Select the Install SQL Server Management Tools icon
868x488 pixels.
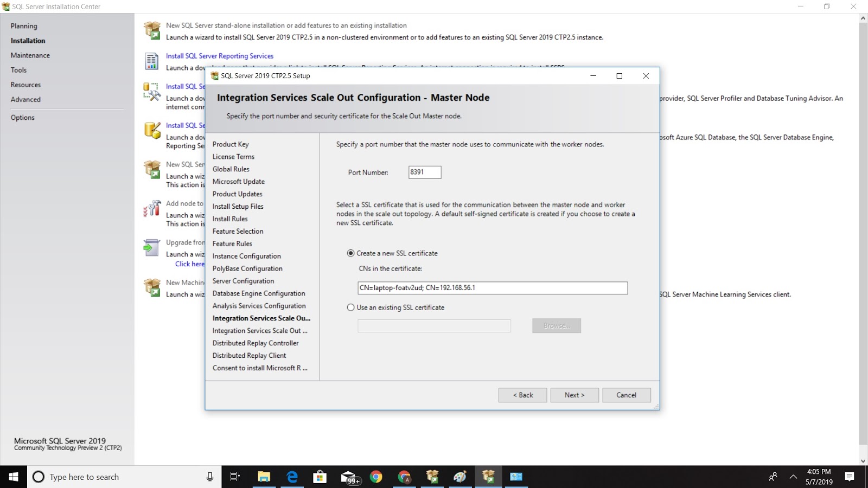(152, 93)
